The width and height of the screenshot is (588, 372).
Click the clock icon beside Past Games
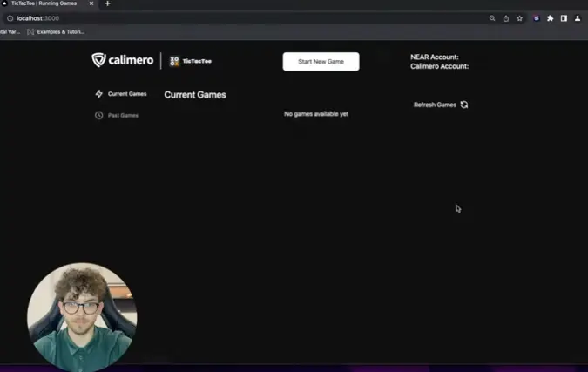point(99,115)
